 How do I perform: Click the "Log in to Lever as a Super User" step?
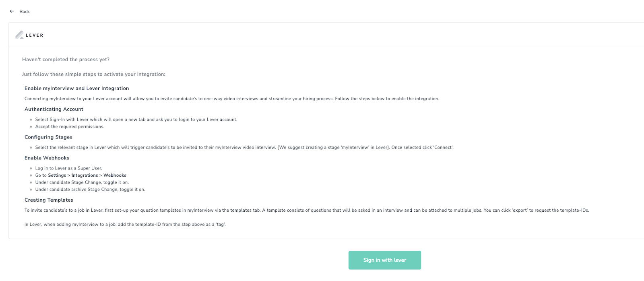click(68, 168)
